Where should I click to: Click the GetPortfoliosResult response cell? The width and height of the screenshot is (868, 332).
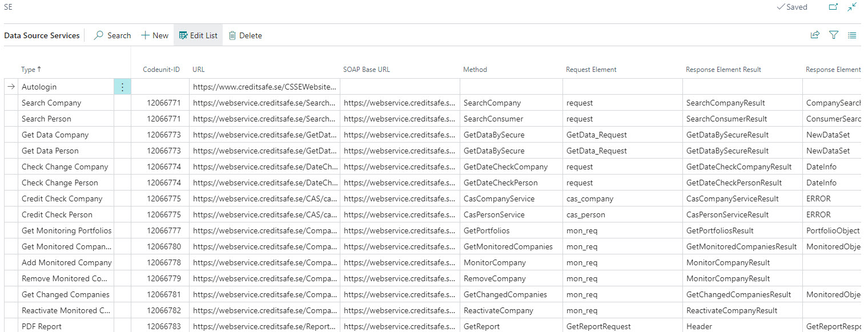[742, 231]
